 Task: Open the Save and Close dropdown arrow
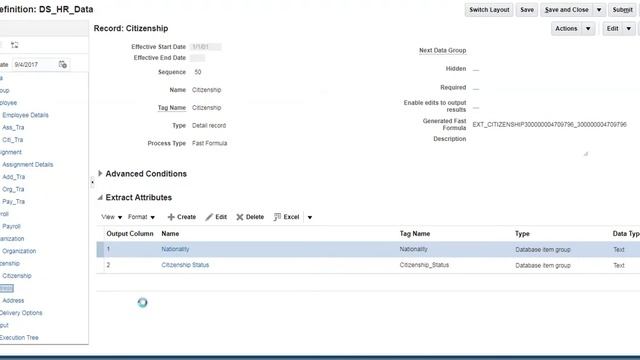[x=599, y=10]
